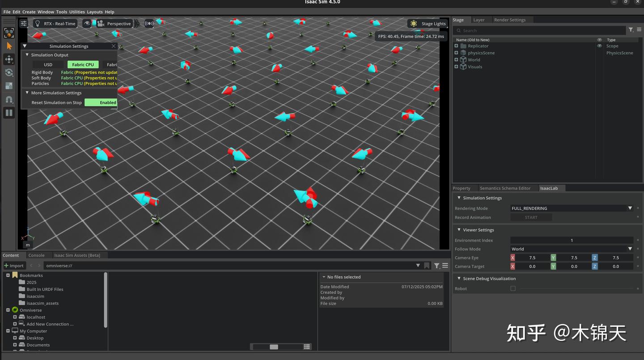Activate the Move tool in left toolbar
This screenshot has width=644, height=360.
pos(9,59)
